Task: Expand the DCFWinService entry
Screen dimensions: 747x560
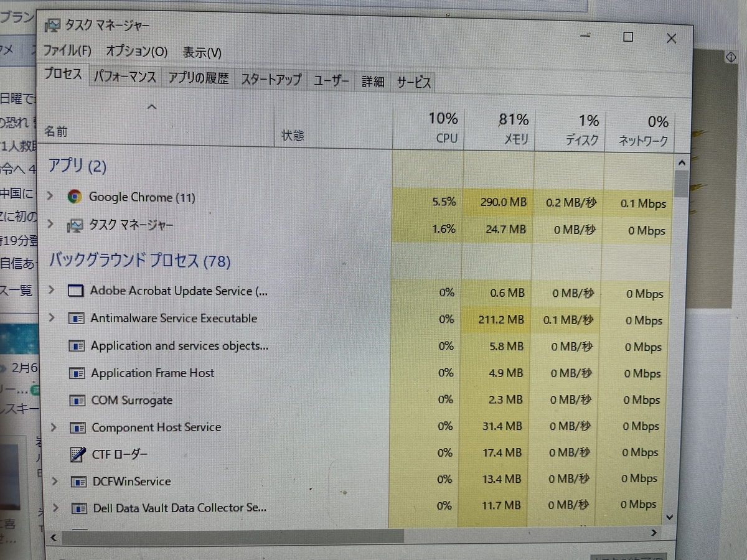Action: [x=54, y=481]
